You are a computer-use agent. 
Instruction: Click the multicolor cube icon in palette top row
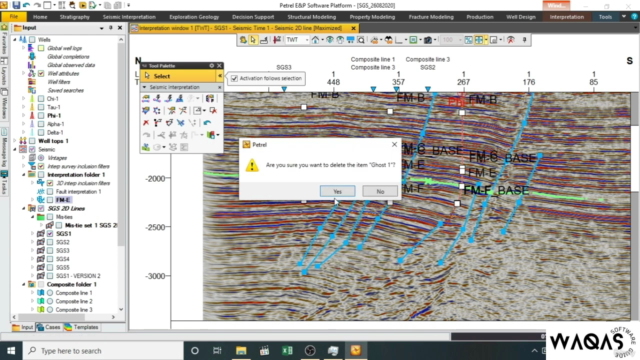(x=210, y=98)
